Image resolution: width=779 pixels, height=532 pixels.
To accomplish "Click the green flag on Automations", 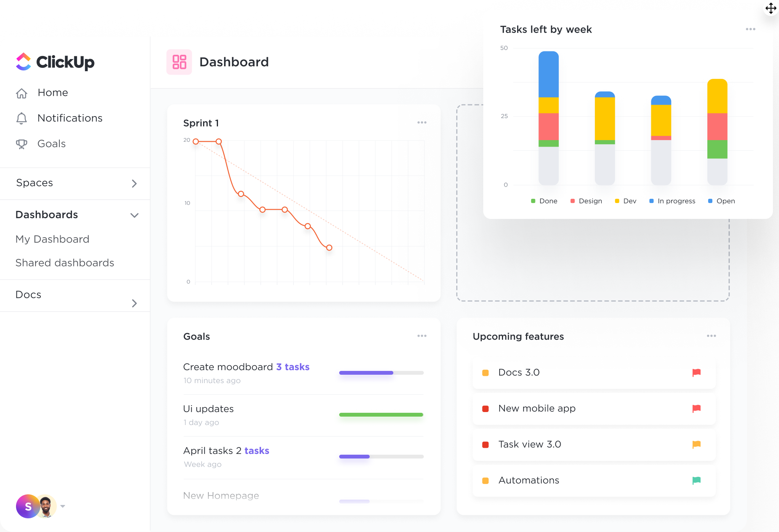I will 696,481.
